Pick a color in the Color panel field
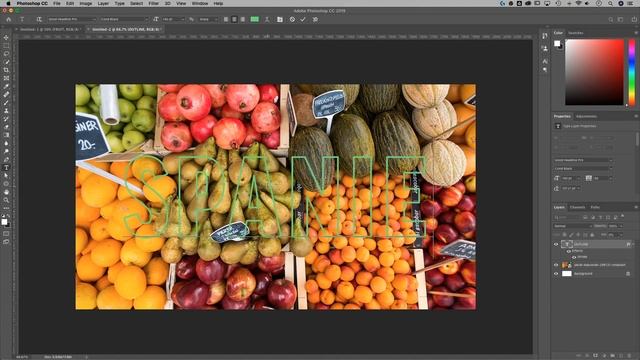The width and height of the screenshot is (640, 360). click(594, 72)
